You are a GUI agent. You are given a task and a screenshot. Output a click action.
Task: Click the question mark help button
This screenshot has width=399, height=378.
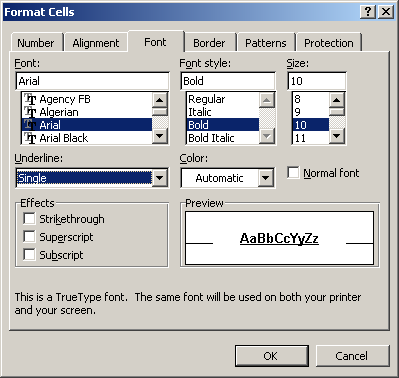(x=368, y=12)
